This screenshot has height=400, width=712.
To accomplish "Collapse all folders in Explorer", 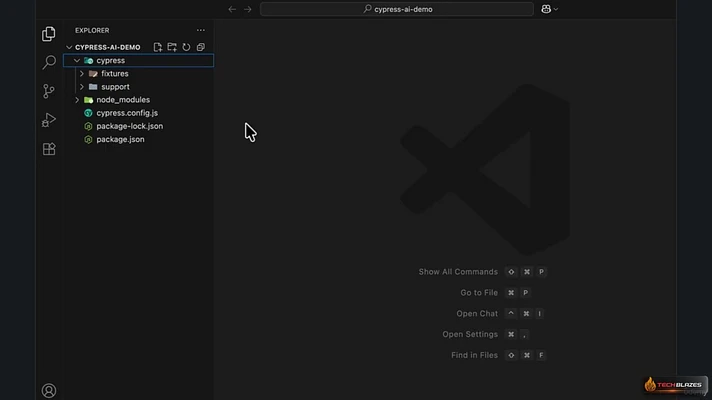I will coord(201,47).
